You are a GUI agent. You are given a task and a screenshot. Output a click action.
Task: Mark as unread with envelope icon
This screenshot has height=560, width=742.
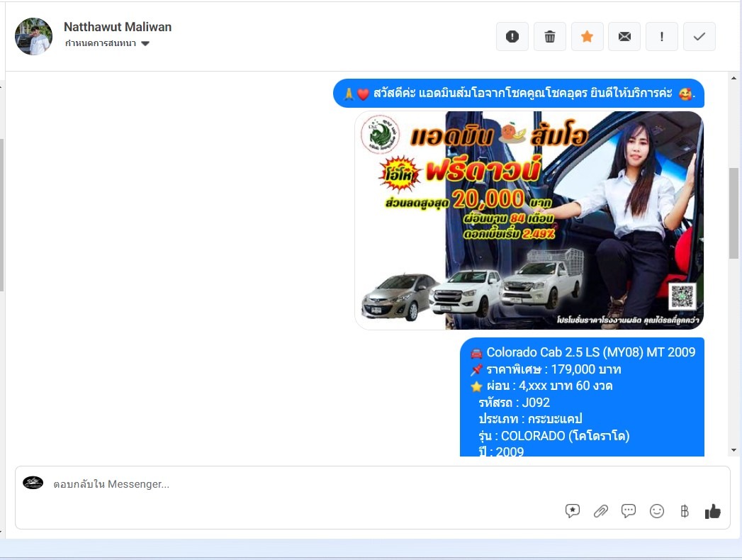coord(624,36)
